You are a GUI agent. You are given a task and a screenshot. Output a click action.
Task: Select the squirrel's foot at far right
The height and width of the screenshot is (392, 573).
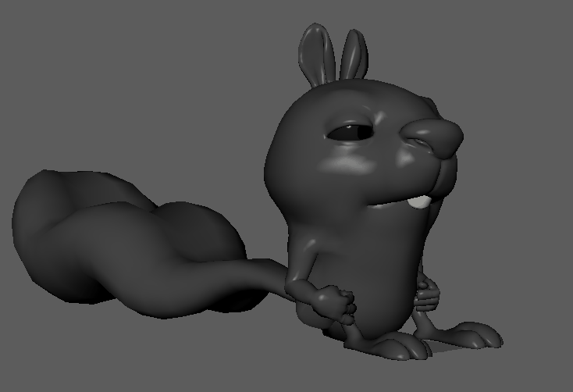pos(478,336)
